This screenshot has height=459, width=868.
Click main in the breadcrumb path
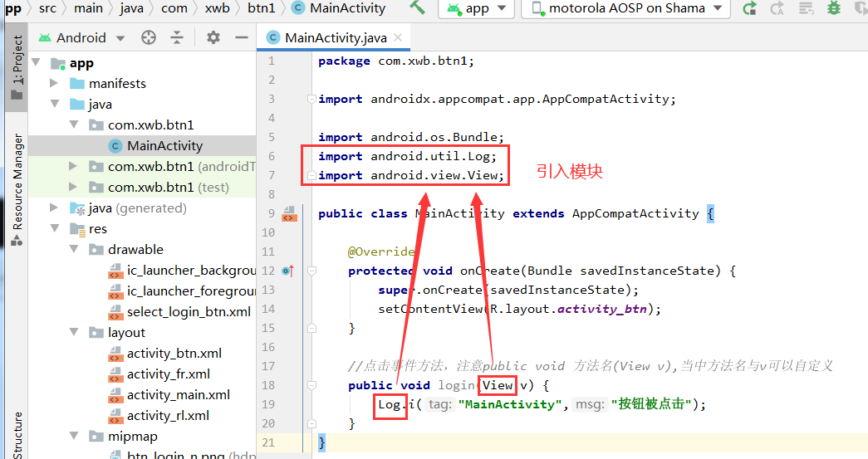[89, 8]
